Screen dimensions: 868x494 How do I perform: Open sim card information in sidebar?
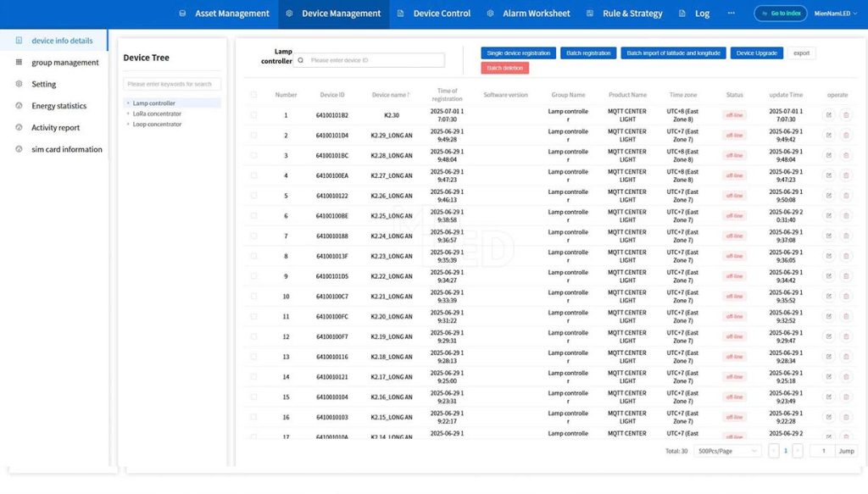(x=54, y=149)
